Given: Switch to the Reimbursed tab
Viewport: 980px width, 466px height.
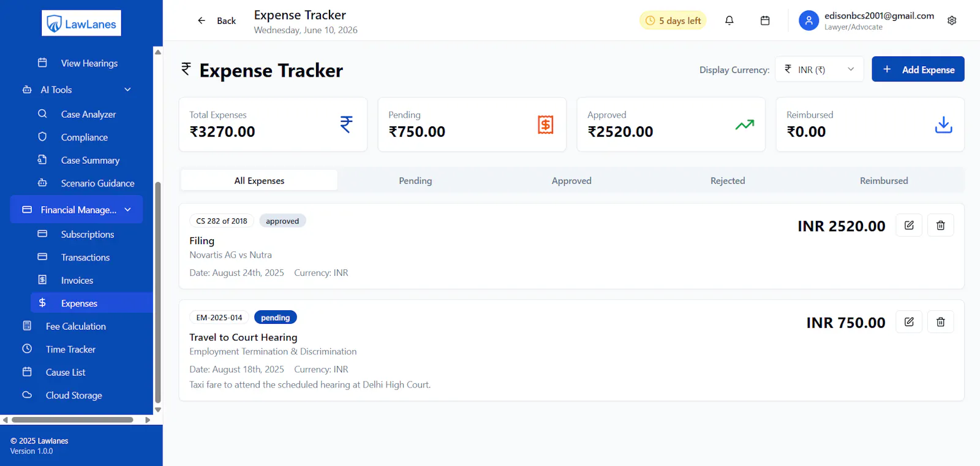Looking at the screenshot, I should [x=884, y=180].
